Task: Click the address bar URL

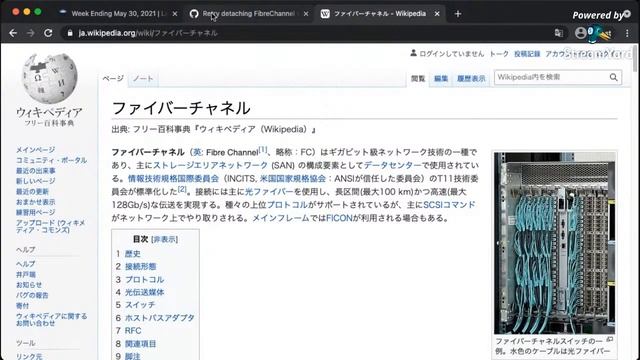Action: pyautogui.click(x=148, y=33)
